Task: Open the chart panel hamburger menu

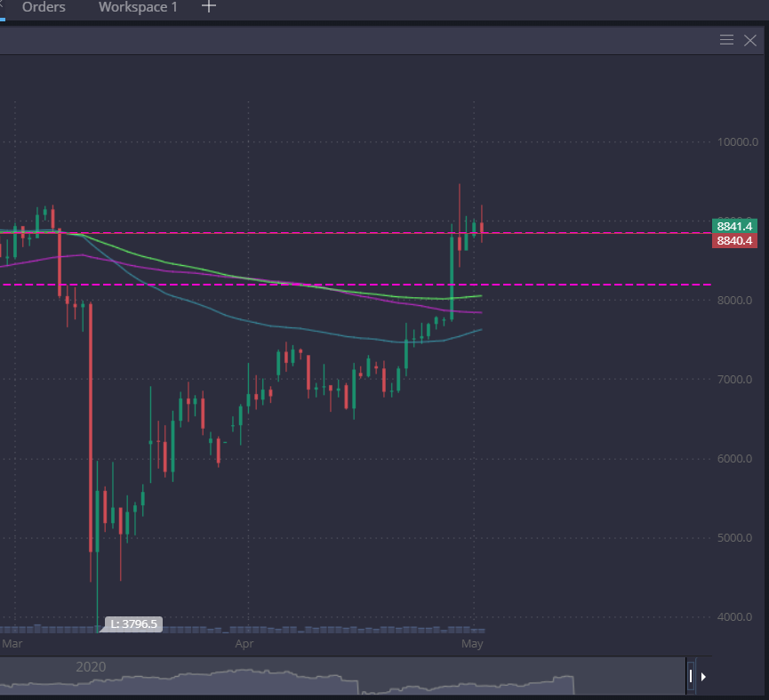Action: pos(727,40)
